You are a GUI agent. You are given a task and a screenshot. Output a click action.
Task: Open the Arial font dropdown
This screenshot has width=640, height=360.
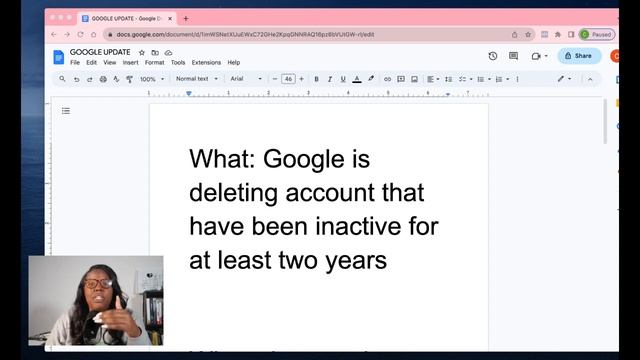[x=246, y=79]
